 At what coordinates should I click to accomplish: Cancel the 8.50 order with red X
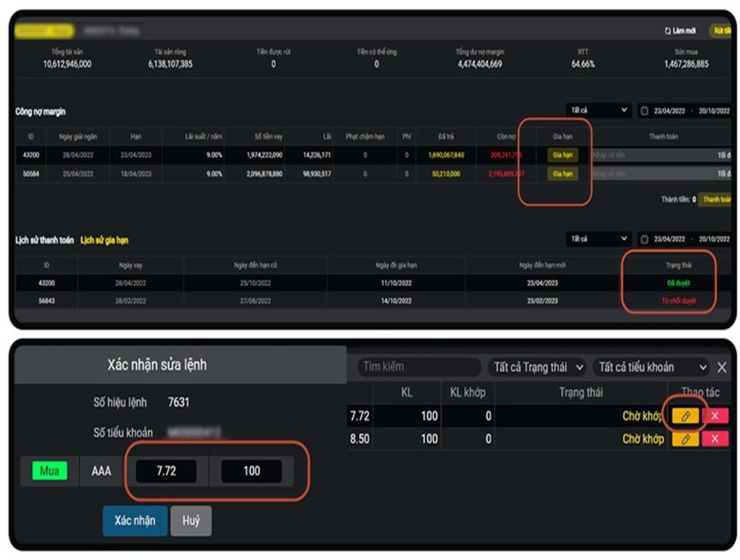[x=715, y=439]
